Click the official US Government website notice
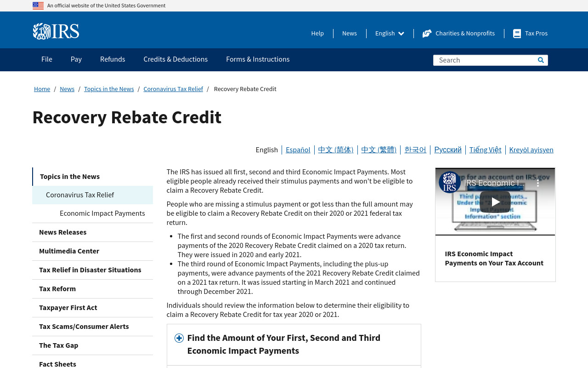Image resolution: width=588 pixels, height=368 pixels. tap(106, 6)
